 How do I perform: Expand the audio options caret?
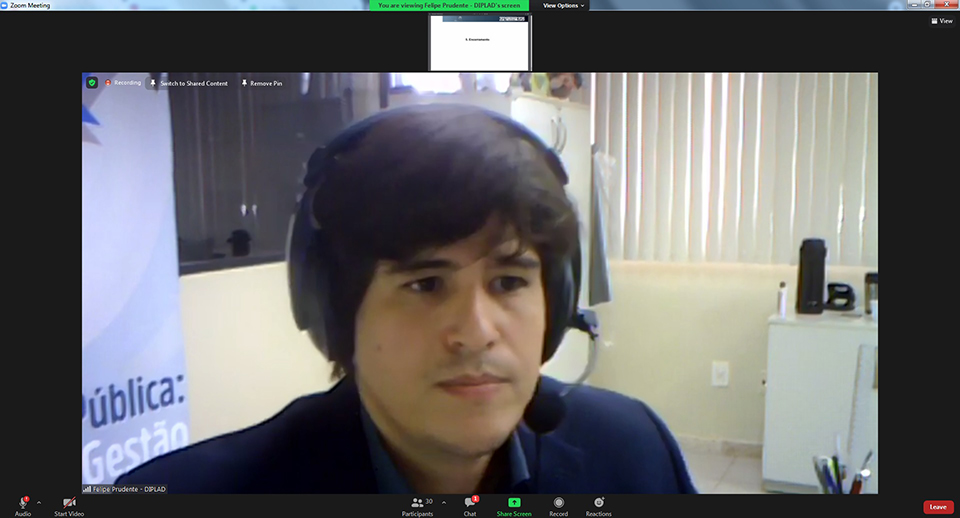(39, 502)
